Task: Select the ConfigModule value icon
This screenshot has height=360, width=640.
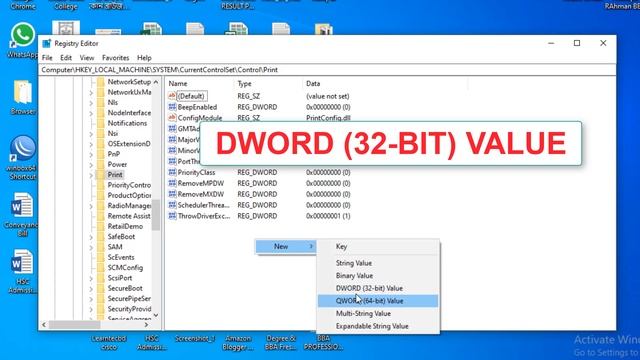Action: (172, 118)
